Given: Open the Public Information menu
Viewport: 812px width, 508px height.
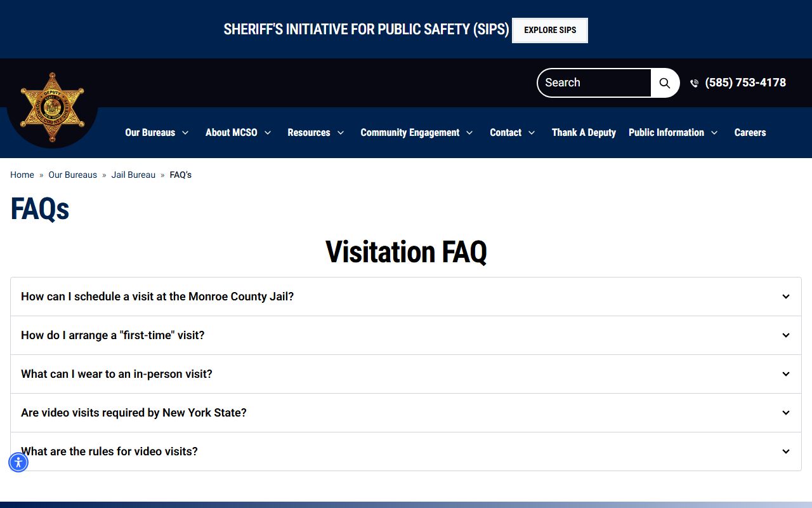Looking at the screenshot, I should click(x=666, y=133).
